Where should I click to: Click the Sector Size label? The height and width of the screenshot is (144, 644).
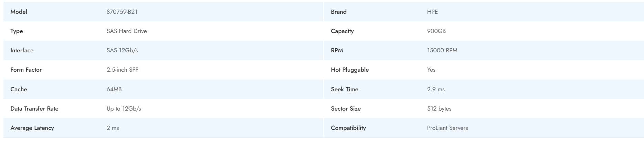click(346, 109)
